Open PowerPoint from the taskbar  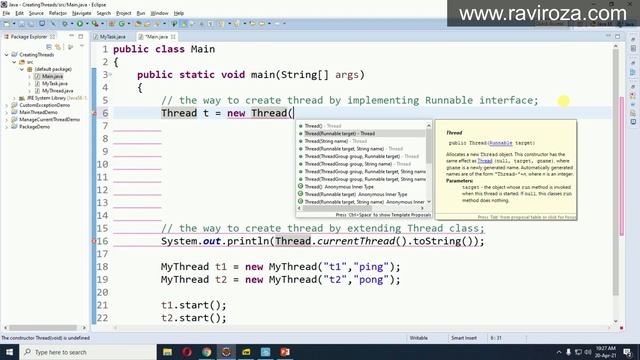pos(285,352)
